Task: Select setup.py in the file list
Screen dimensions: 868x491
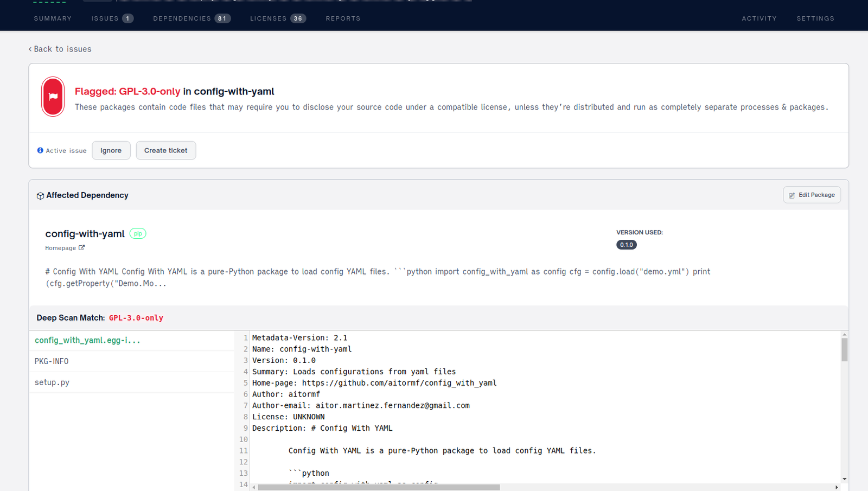Action: point(52,382)
